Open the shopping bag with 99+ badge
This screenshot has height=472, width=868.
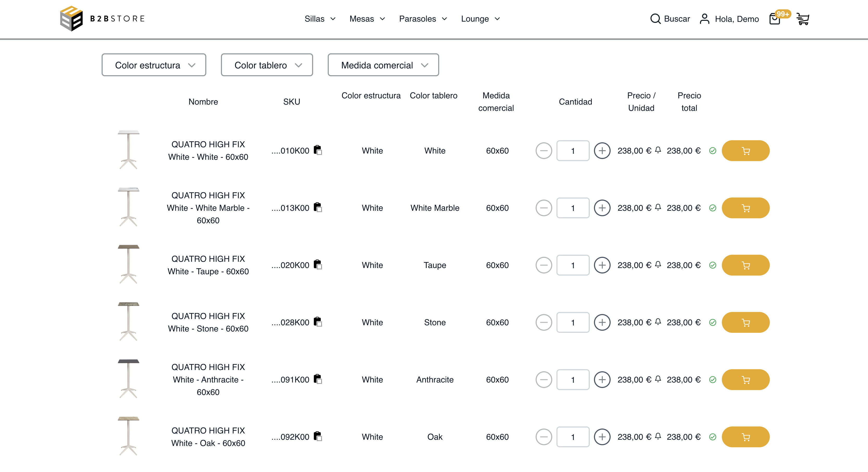(x=775, y=19)
